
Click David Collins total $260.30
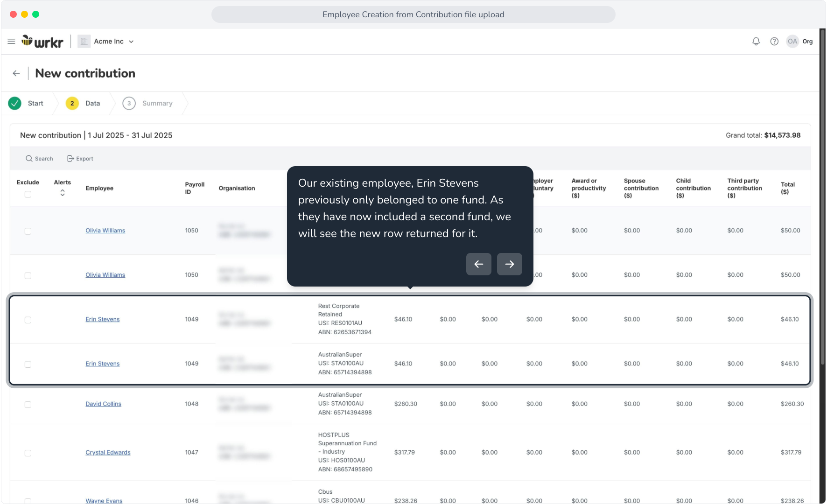(x=792, y=404)
